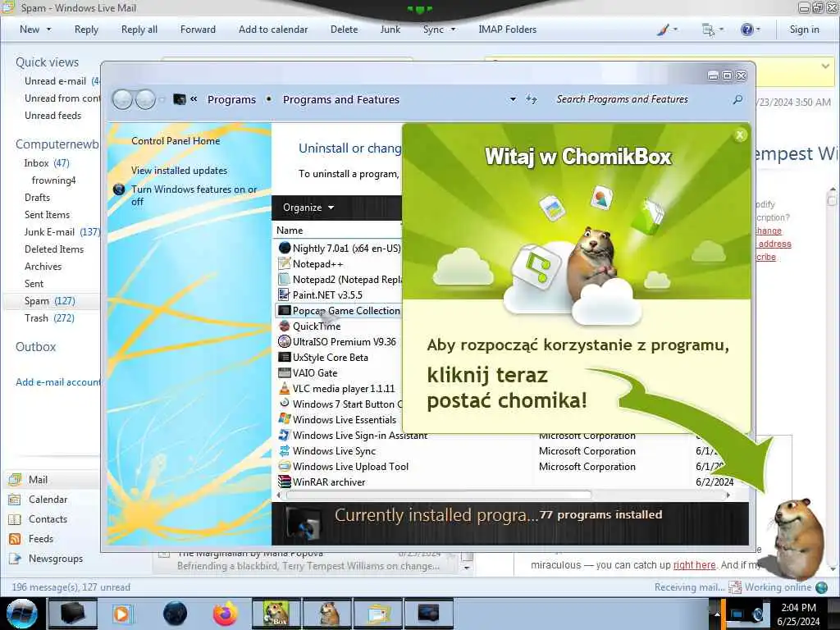
Task: Open the Spam (127) folder
Action: click(50, 301)
